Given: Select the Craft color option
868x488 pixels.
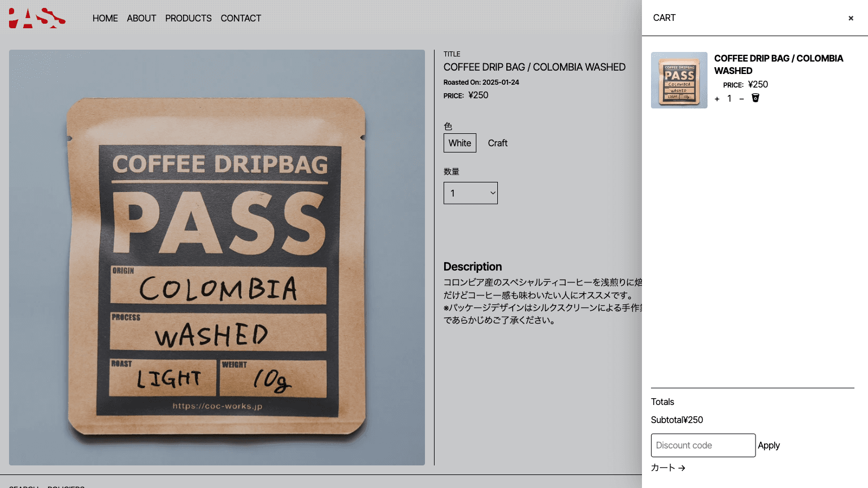Looking at the screenshot, I should [497, 142].
